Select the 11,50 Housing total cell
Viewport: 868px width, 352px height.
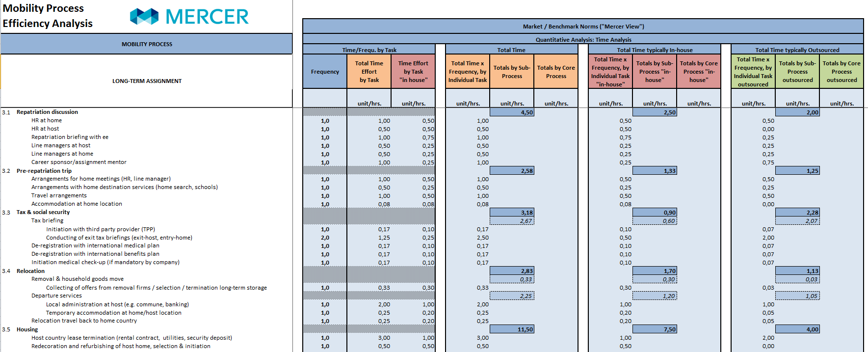(x=512, y=329)
